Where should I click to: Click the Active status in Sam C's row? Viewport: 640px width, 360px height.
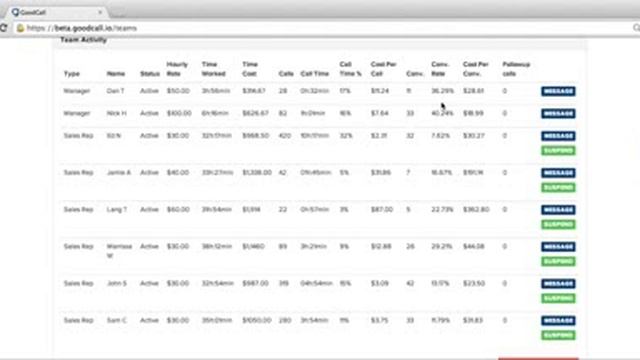tap(149, 320)
